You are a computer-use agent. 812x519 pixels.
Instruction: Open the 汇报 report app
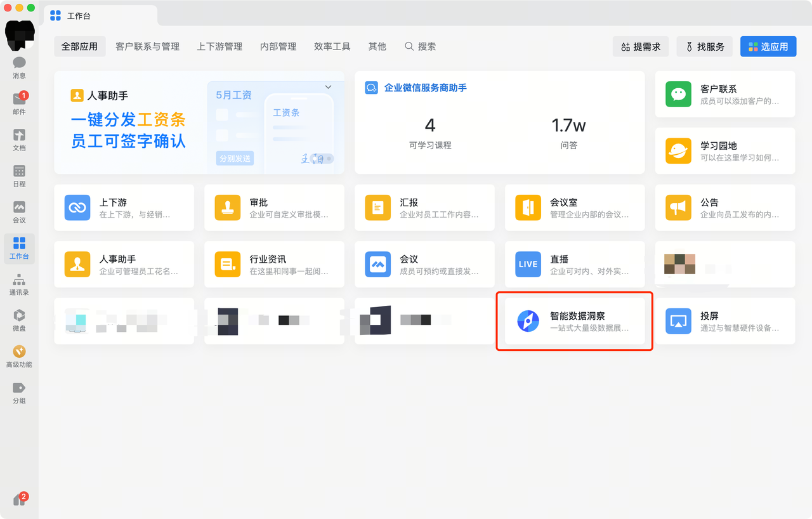pos(424,207)
